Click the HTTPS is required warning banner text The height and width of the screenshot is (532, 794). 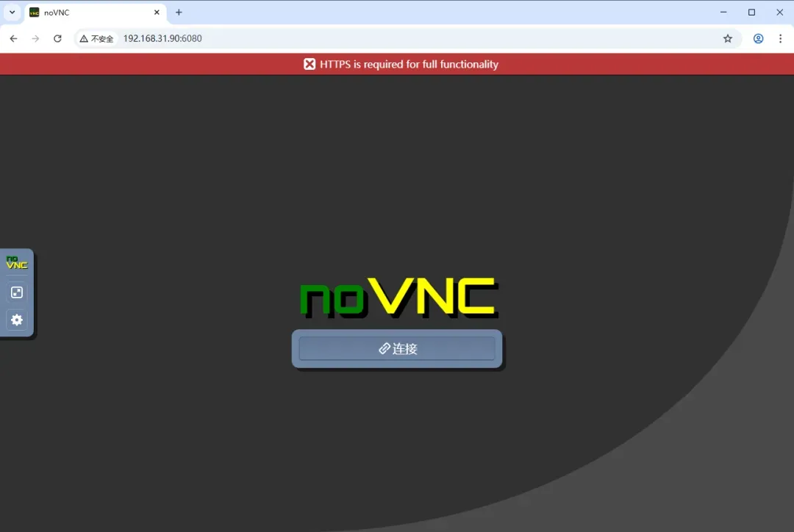tap(409, 64)
